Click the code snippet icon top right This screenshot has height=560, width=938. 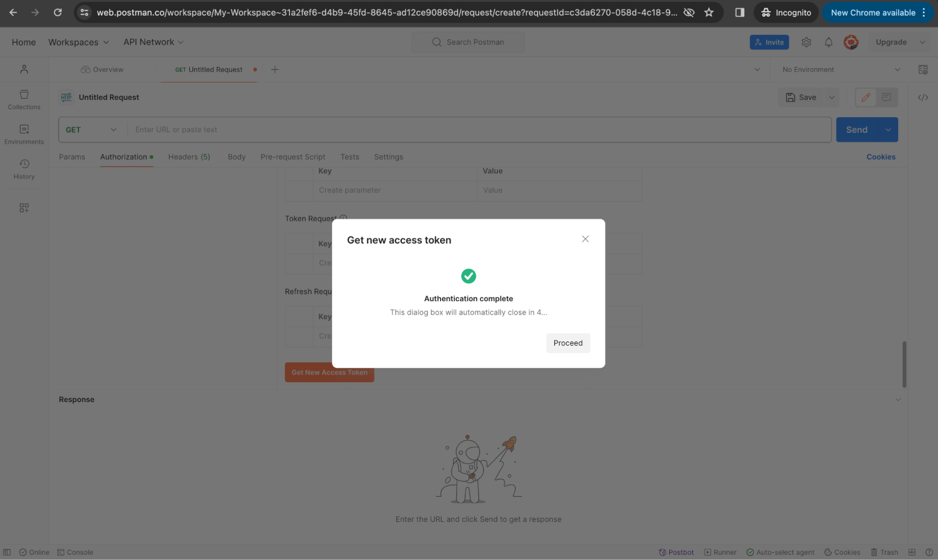(x=923, y=98)
